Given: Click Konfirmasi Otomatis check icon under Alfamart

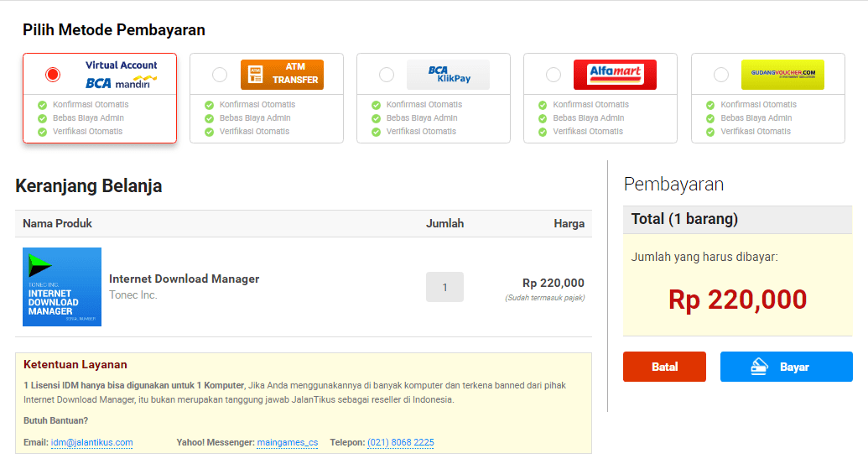Looking at the screenshot, I should (543, 105).
